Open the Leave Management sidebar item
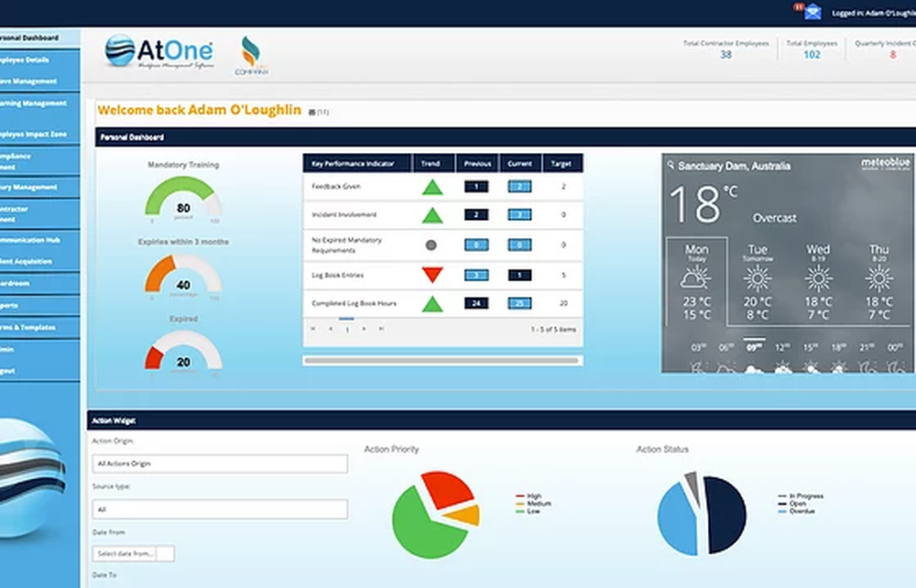 (37, 82)
